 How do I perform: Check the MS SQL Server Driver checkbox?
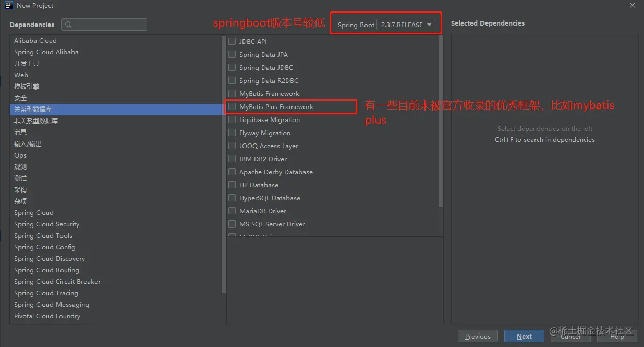(232, 224)
